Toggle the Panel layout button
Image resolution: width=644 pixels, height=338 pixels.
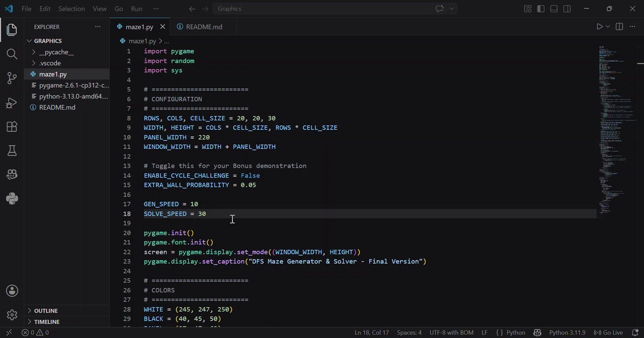554,9
